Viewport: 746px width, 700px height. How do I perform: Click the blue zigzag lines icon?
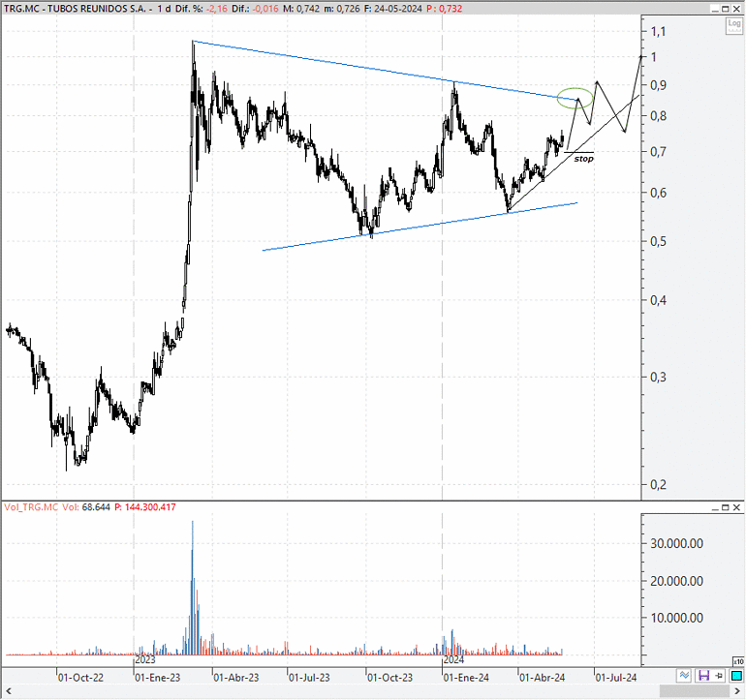click(x=684, y=675)
